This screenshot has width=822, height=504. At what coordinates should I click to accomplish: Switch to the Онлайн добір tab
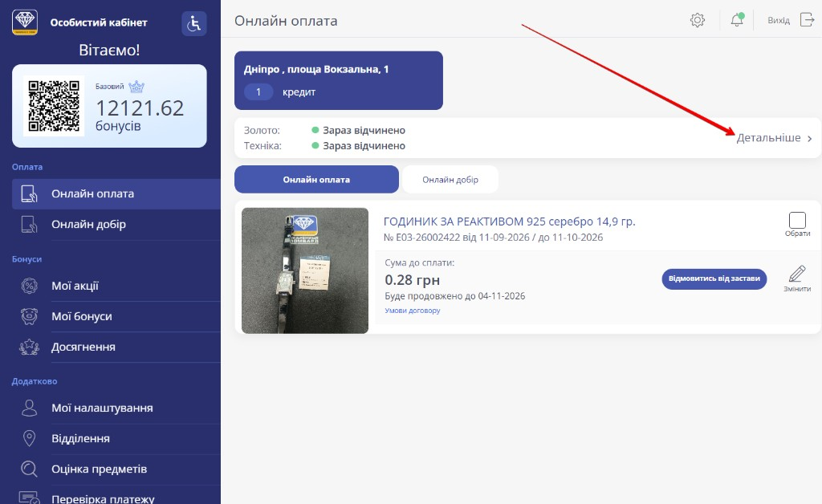click(450, 180)
